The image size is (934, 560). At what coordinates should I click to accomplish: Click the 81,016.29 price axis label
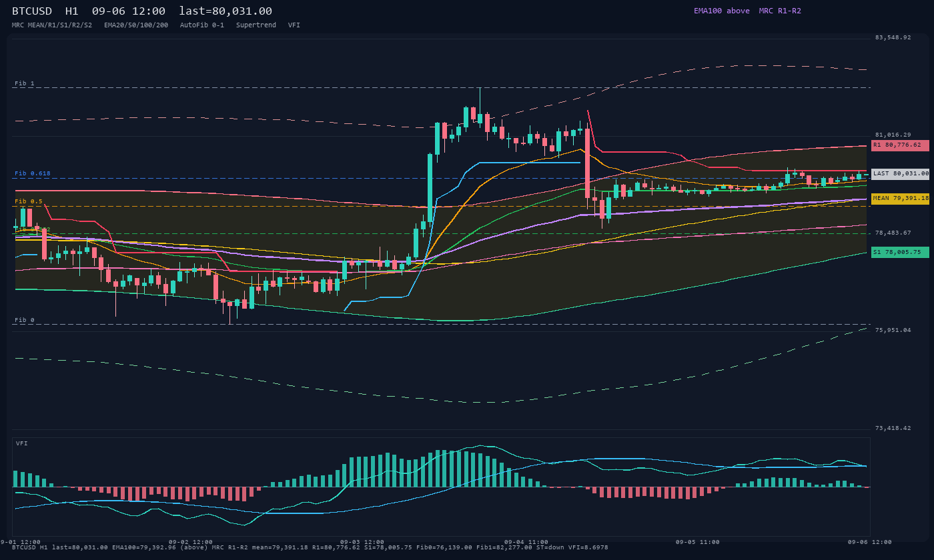pyautogui.click(x=893, y=135)
